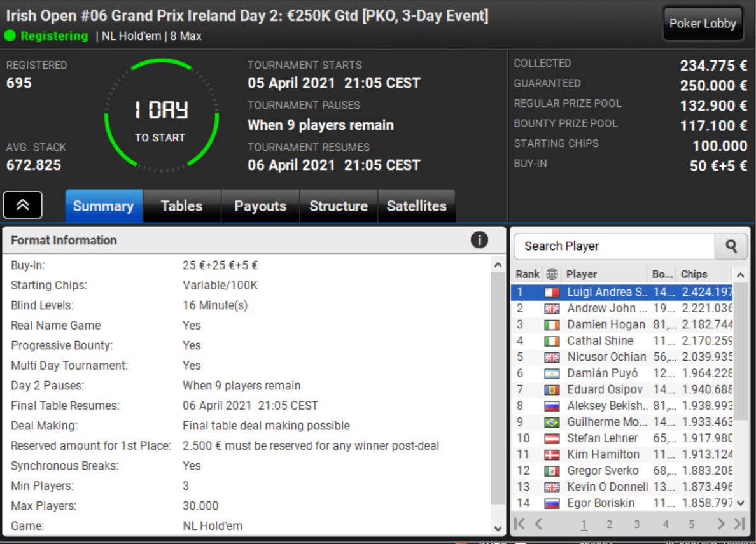Image resolution: width=756 pixels, height=544 pixels.
Task: Switch to the Payouts tab
Action: 260,206
